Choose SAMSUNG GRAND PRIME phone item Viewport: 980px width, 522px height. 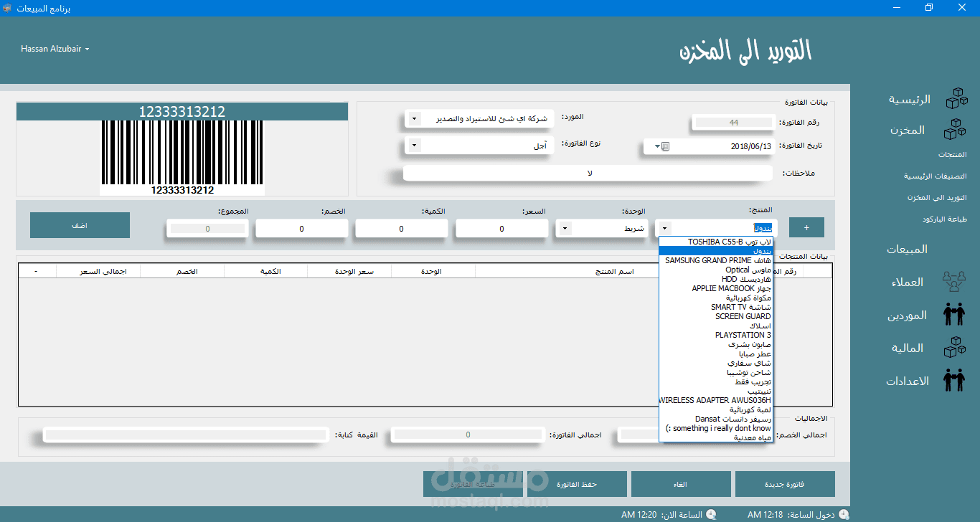coord(716,260)
